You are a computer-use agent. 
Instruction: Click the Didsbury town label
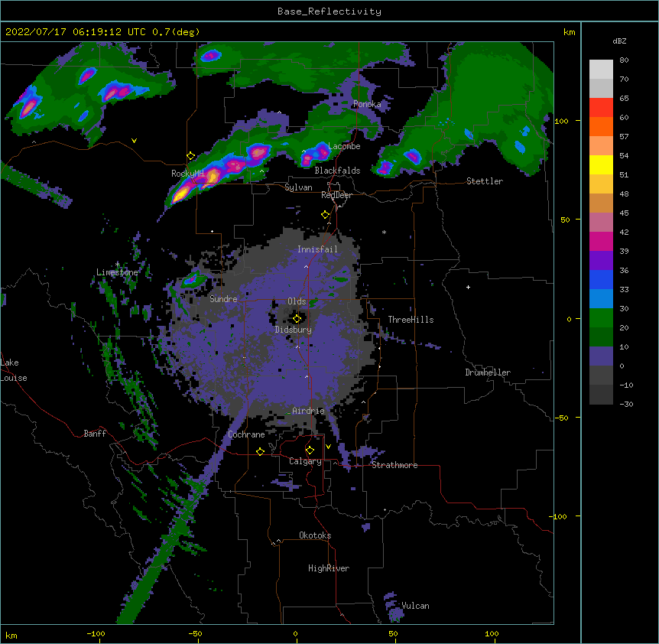coord(293,330)
